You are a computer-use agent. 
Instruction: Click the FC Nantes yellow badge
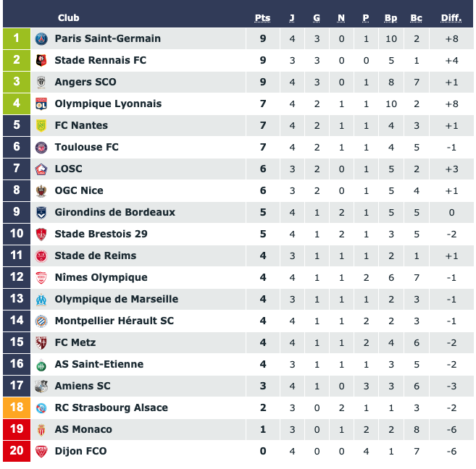point(41,125)
